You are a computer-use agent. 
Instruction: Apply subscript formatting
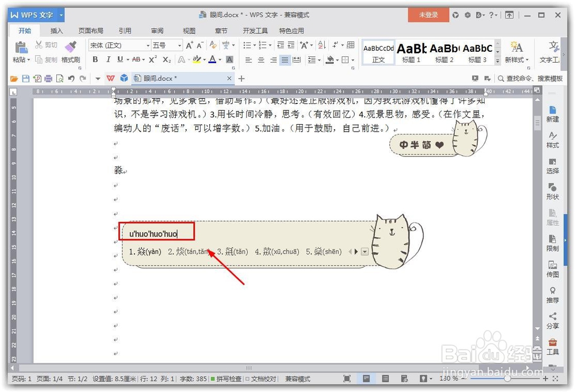[166, 59]
